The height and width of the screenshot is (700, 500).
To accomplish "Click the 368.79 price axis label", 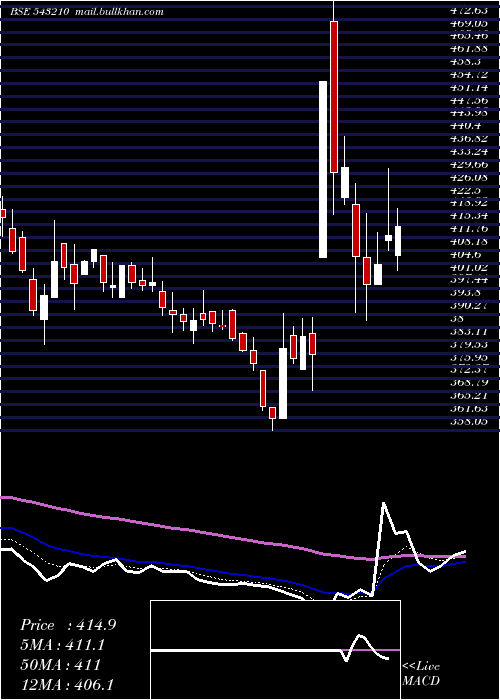I will pos(468,383).
